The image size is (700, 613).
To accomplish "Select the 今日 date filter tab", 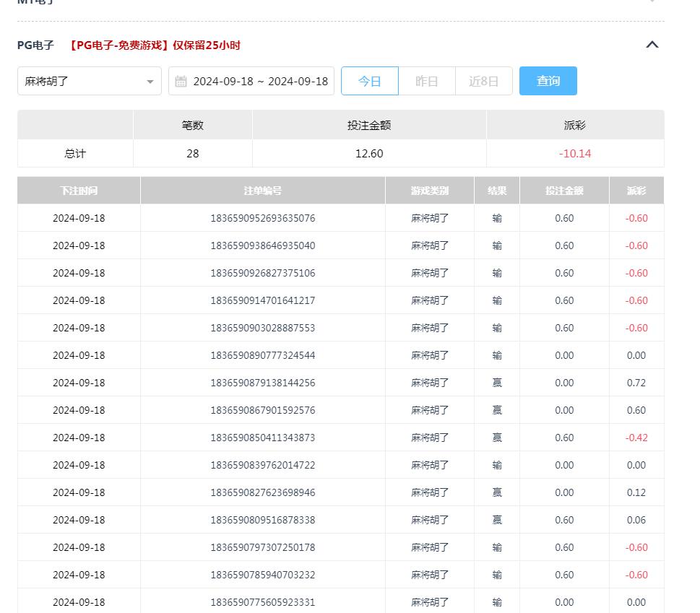I will pos(369,81).
